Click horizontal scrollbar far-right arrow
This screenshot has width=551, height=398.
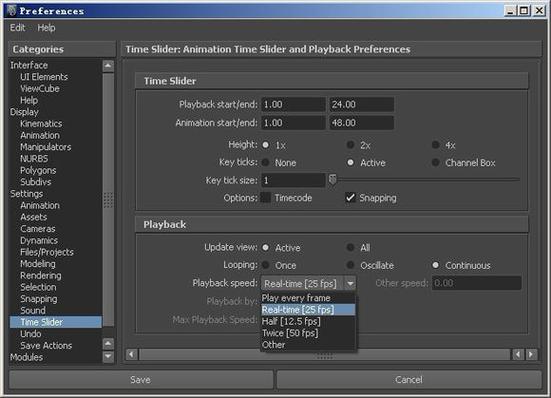click(x=531, y=354)
